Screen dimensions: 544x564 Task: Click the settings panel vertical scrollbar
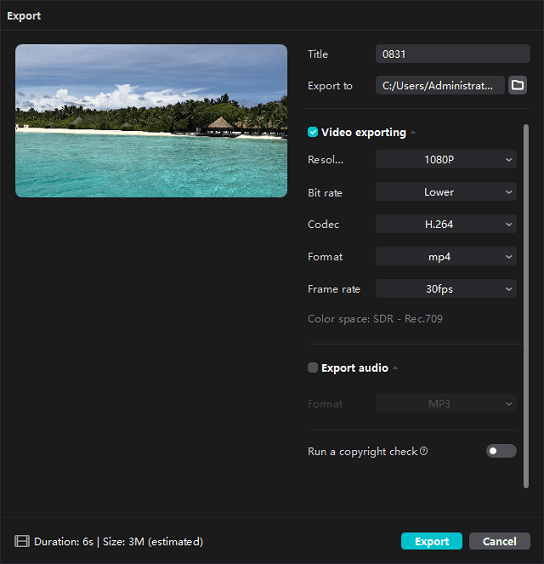(x=526, y=306)
